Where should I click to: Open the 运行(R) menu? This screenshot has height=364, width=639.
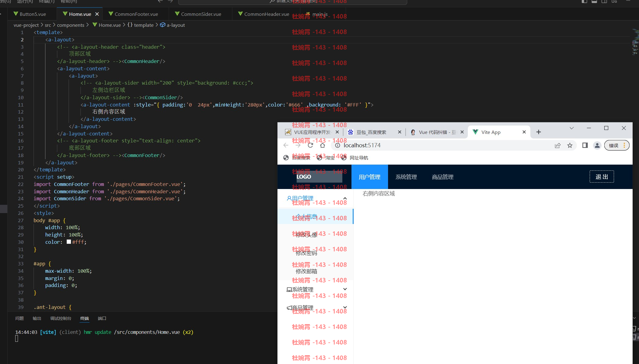point(25,2)
